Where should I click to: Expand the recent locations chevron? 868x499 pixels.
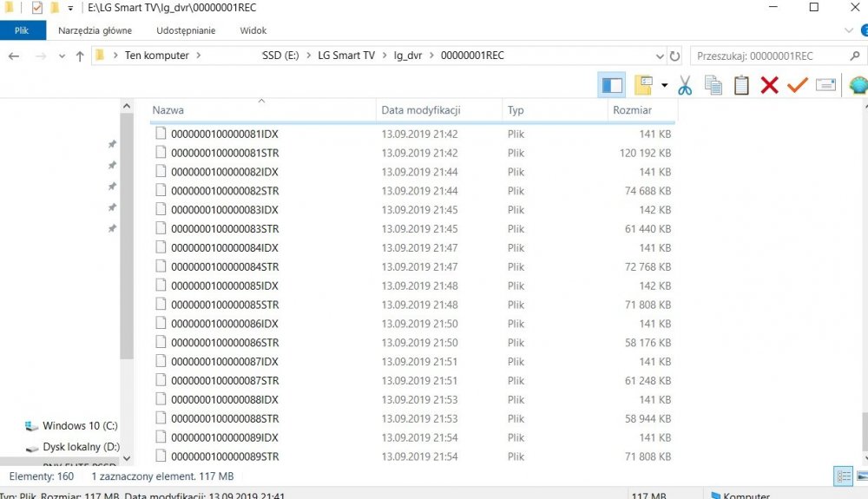61,56
